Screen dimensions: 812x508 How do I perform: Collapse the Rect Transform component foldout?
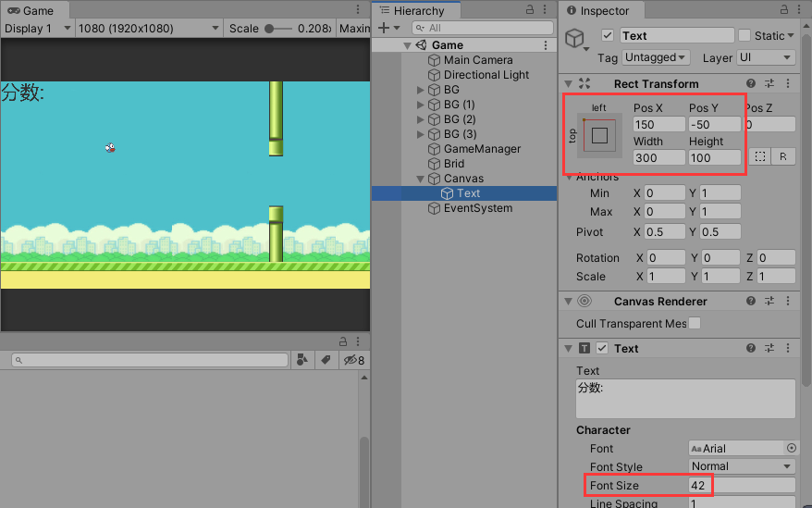(x=568, y=84)
